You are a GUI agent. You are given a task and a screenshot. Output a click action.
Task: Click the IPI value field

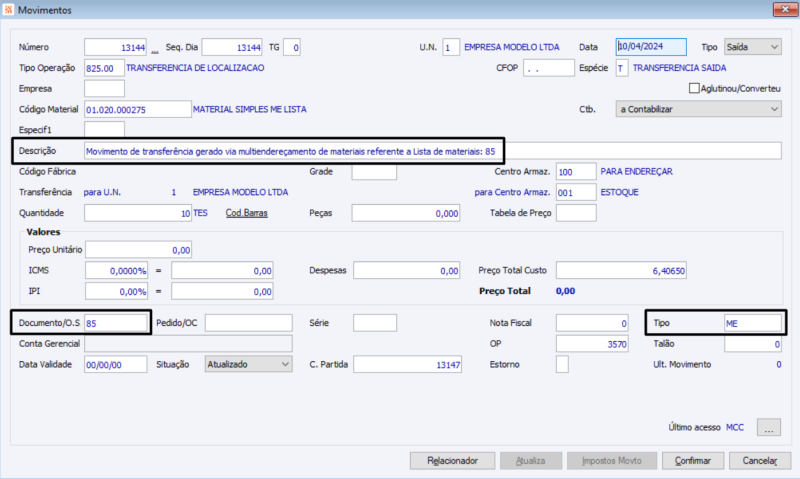(x=222, y=291)
